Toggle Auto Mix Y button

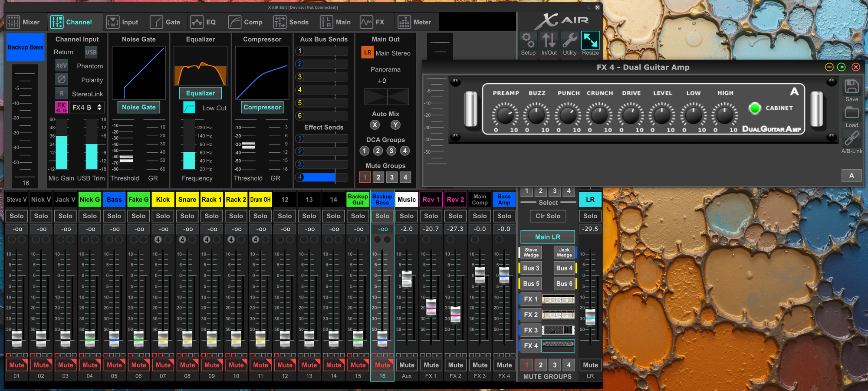click(x=395, y=125)
